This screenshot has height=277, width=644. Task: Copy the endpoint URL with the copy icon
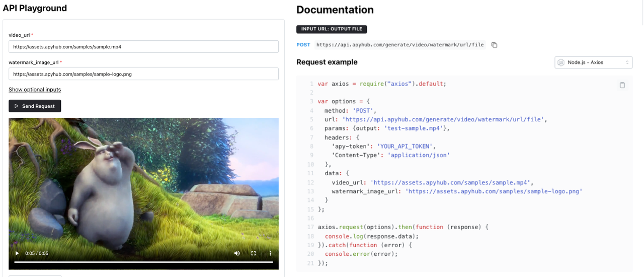click(494, 45)
